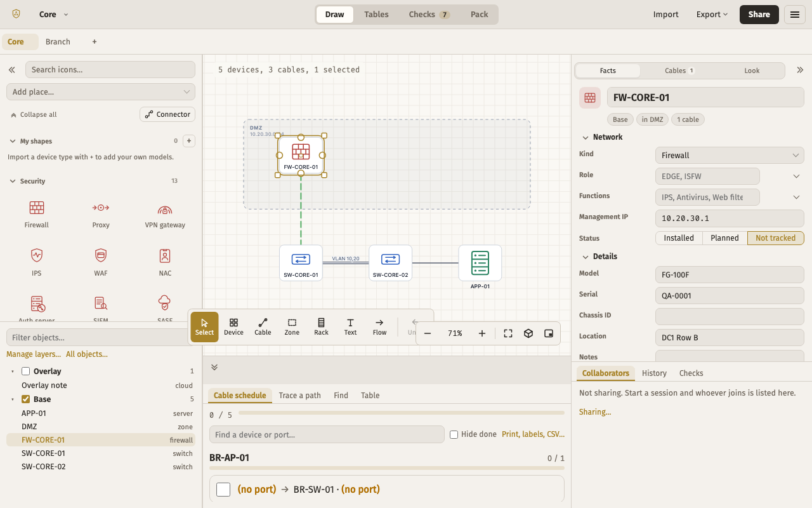Zoom in the canvas with plus
This screenshot has width=812, height=508.
(x=482, y=333)
